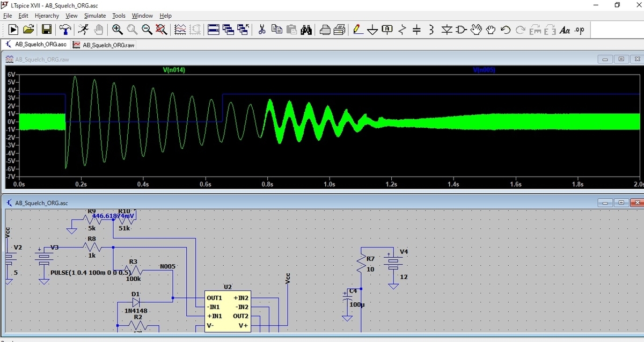Add a SPICE directive with .op tool
The image size is (644, 342).
579,30
